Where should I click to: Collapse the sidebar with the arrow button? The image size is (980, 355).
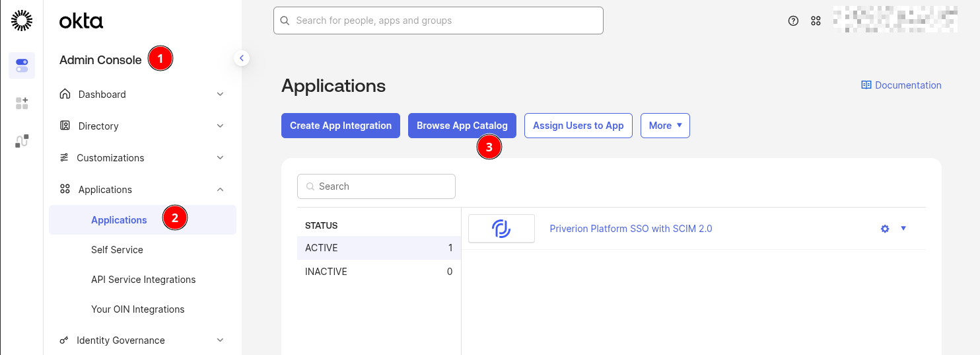click(x=242, y=58)
